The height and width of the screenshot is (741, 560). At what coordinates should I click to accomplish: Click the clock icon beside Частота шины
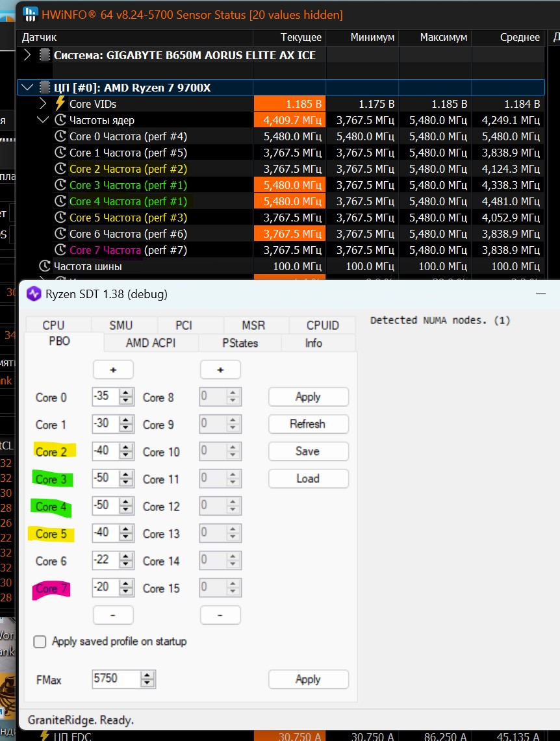click(x=44, y=266)
